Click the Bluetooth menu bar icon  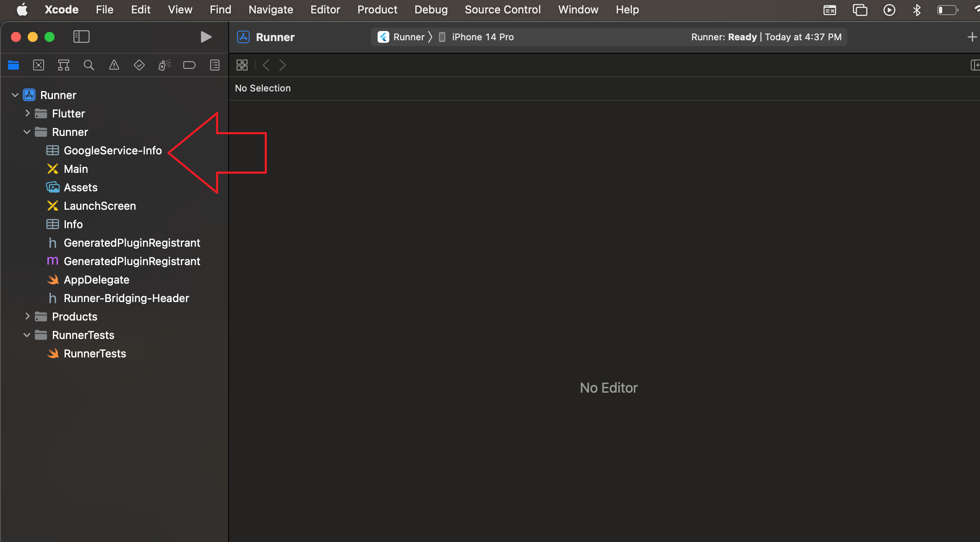(917, 10)
